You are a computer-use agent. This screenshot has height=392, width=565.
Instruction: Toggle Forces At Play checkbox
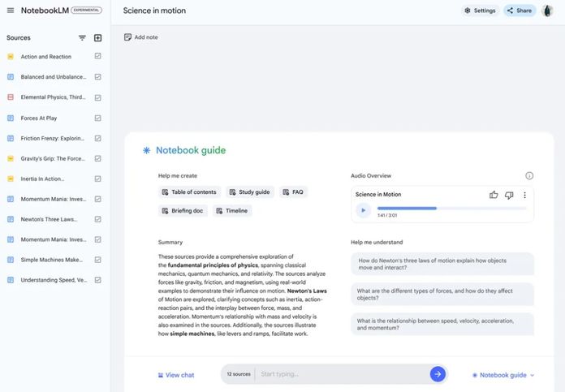[x=97, y=118]
